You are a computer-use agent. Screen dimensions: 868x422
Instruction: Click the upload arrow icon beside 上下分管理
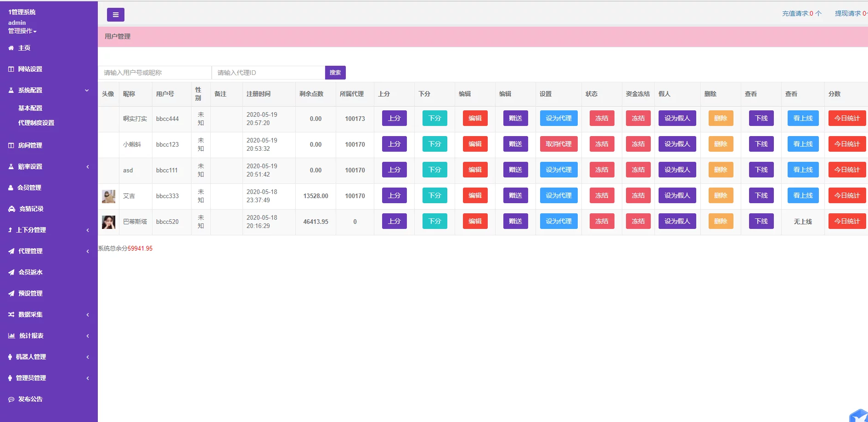coord(10,230)
